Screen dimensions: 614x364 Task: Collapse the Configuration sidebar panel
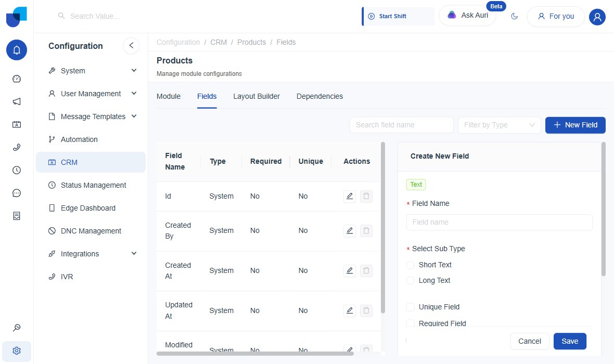point(131,46)
